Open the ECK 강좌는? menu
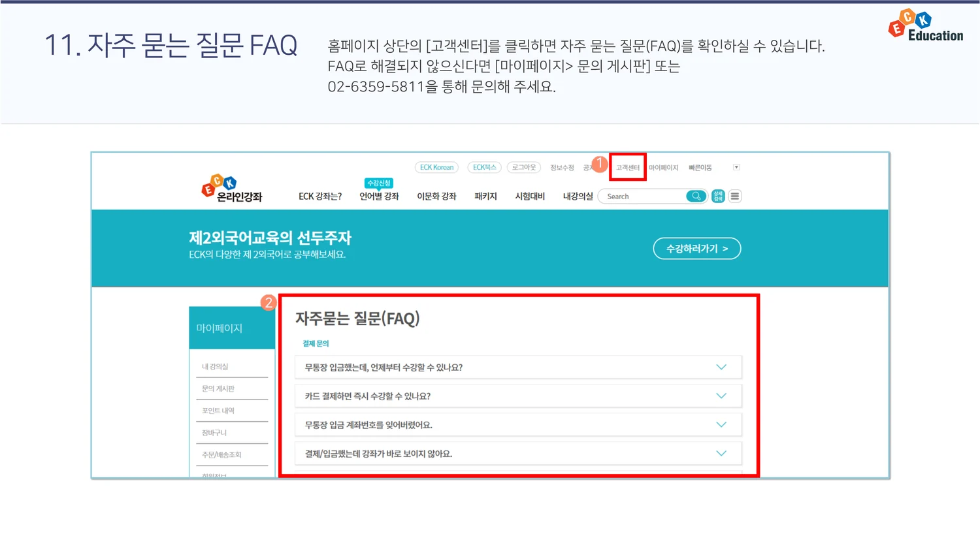The width and height of the screenshot is (980, 551). coord(320,196)
